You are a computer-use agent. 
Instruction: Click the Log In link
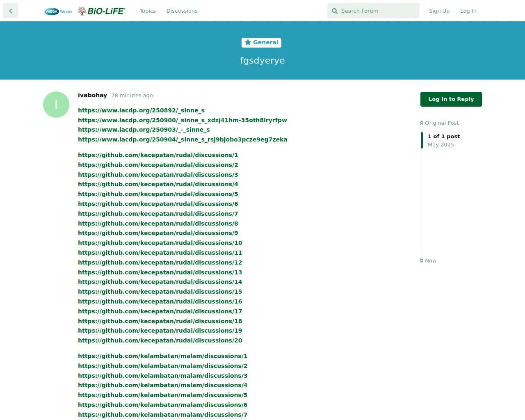[468, 11]
